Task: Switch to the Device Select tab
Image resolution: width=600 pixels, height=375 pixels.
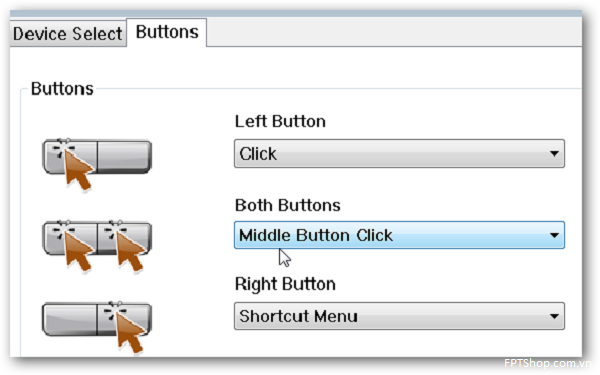Action: 68,34
